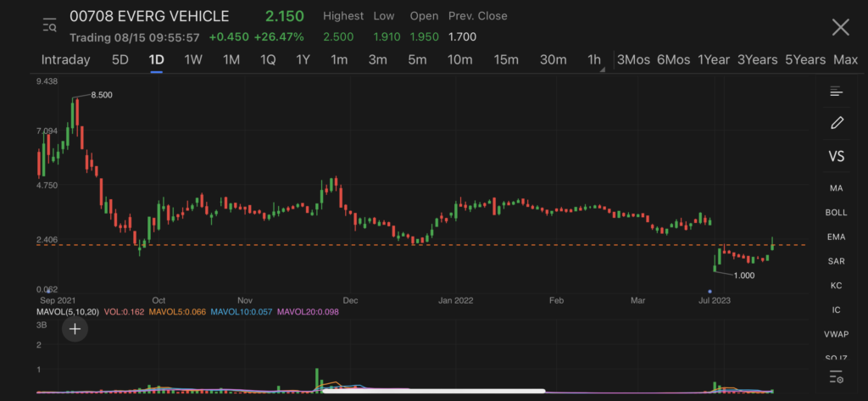Toggle the IC indicator
The height and width of the screenshot is (401, 868).
836,310
